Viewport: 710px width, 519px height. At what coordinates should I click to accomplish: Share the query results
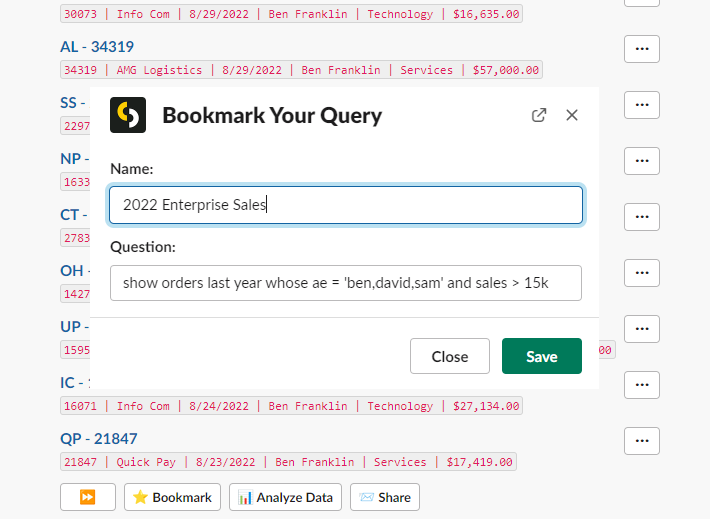[x=385, y=497]
